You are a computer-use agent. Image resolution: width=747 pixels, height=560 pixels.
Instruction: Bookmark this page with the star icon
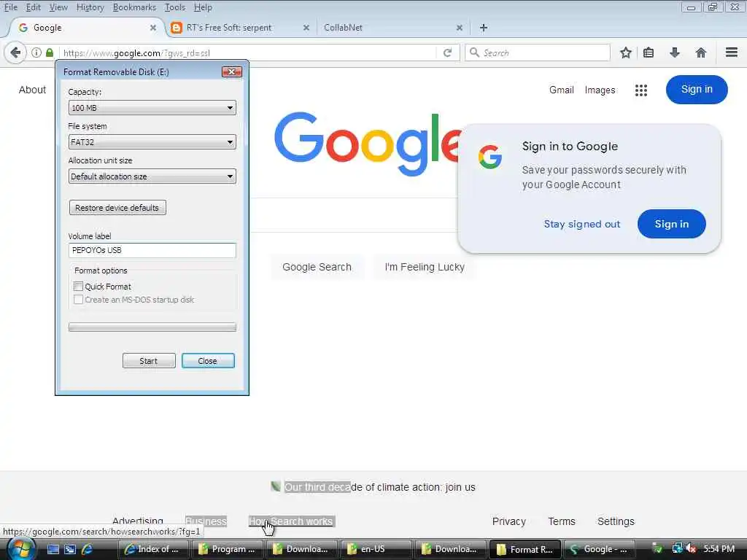pos(625,52)
